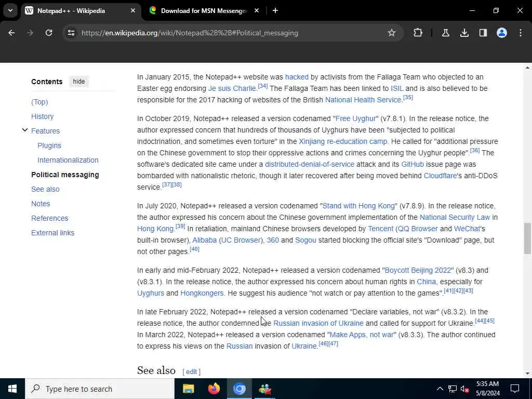Image resolution: width=532 pixels, height=399 pixels.
Task: Open the Hongkongers link
Action: [202, 293]
